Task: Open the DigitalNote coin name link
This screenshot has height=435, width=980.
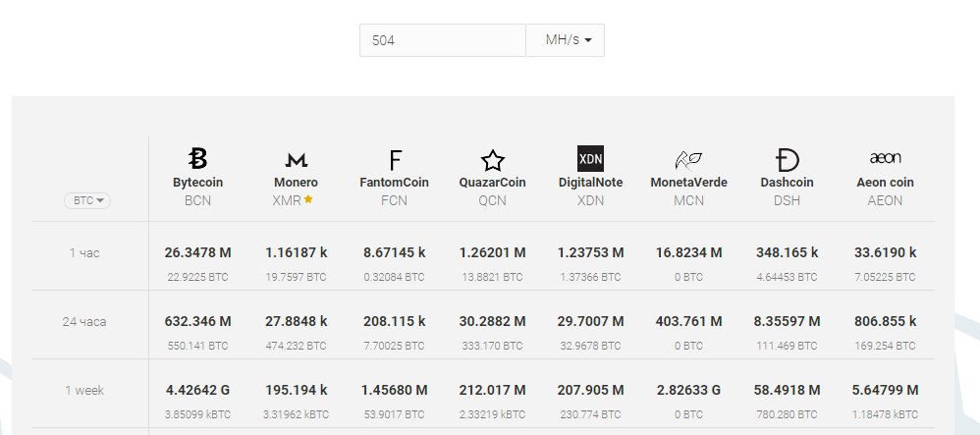Action: 590,183
